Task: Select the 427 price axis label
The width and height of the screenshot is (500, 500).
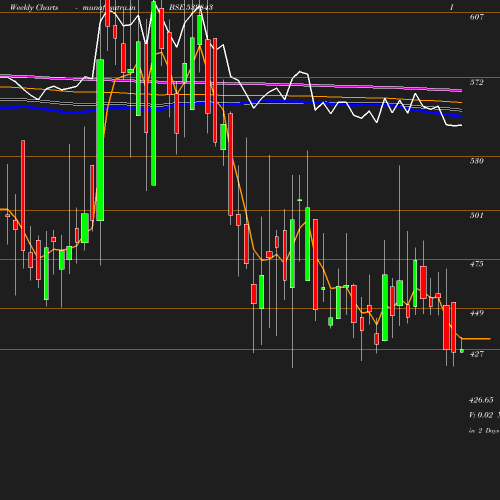Action: (476, 354)
